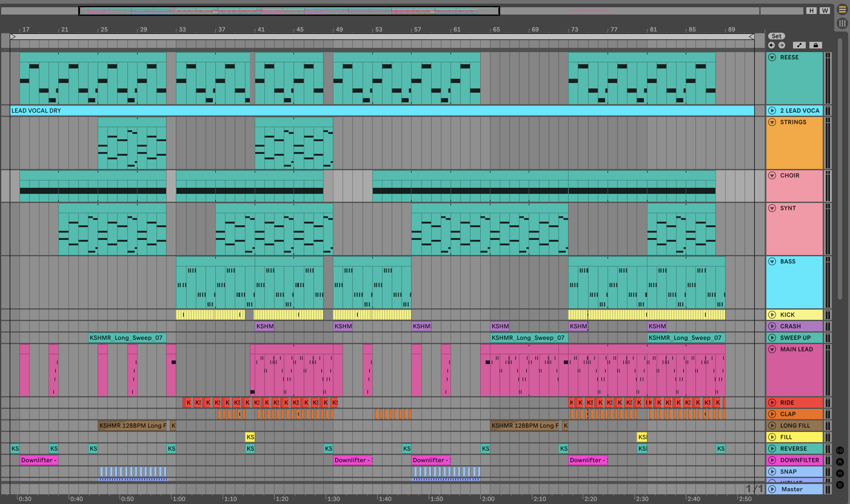Select the MAIN LEAD track header
This screenshot has height=504, width=850.
(796, 350)
